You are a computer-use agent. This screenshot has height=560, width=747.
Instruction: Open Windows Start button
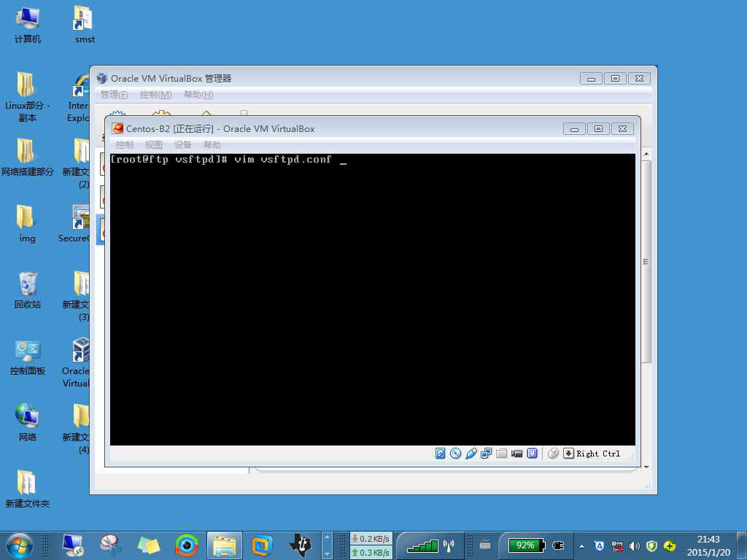[20, 545]
